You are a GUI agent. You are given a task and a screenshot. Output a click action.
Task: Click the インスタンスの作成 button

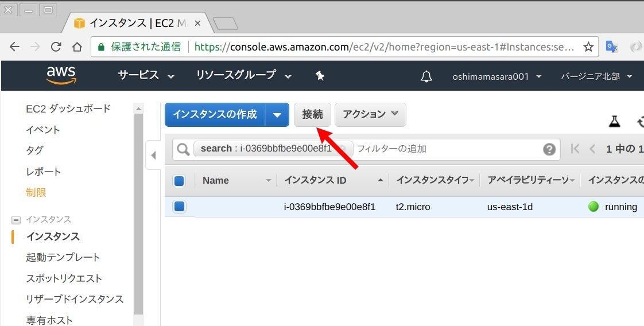coord(215,115)
